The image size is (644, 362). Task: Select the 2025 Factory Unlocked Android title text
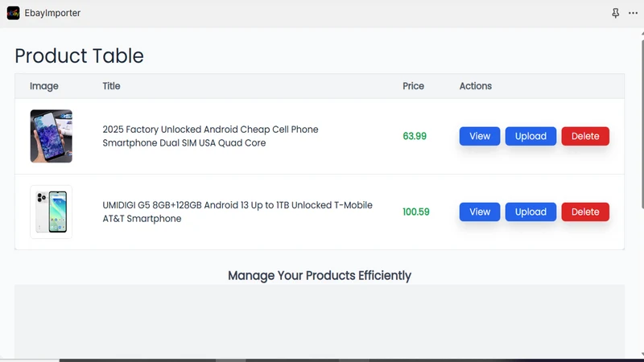[x=210, y=136]
